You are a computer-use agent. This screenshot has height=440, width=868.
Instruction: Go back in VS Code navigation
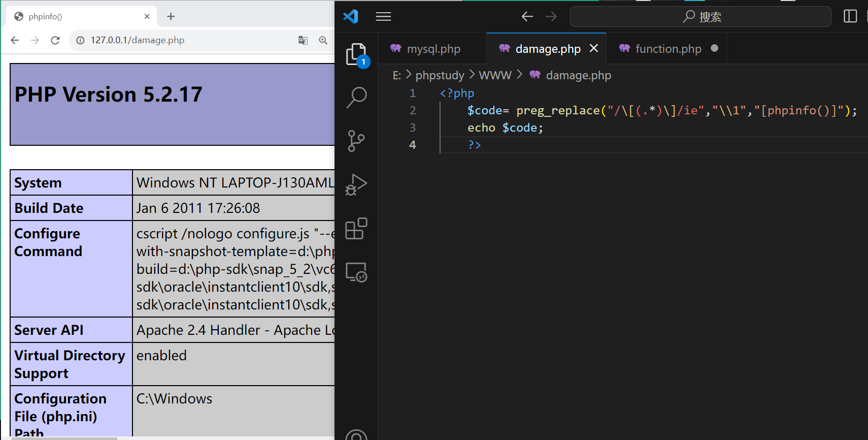coord(527,17)
